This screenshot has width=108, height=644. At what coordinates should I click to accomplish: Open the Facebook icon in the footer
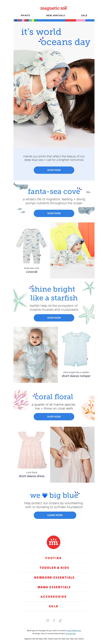click(54, 620)
